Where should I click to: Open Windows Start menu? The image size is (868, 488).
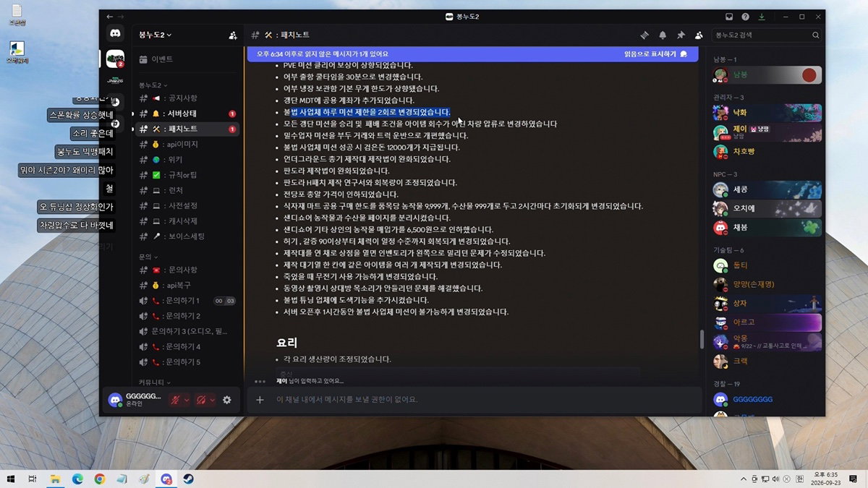coord(11,479)
